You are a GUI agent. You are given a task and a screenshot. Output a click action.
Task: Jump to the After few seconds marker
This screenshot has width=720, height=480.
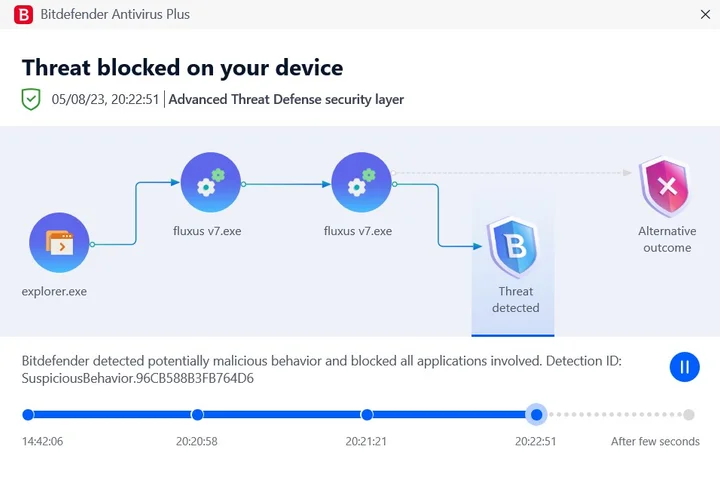688,415
